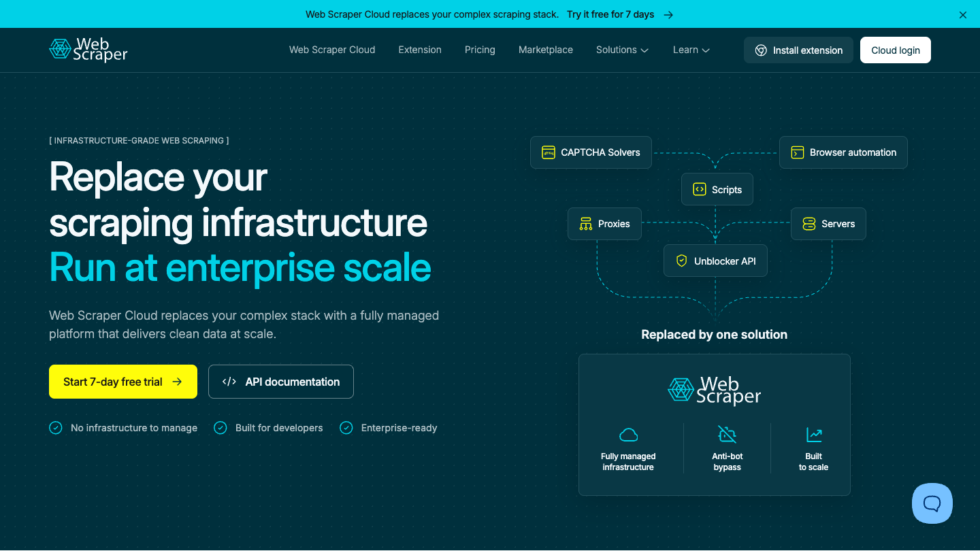Image resolution: width=980 pixels, height=551 pixels.
Task: Click the Unblocker API label
Action: [x=725, y=261]
